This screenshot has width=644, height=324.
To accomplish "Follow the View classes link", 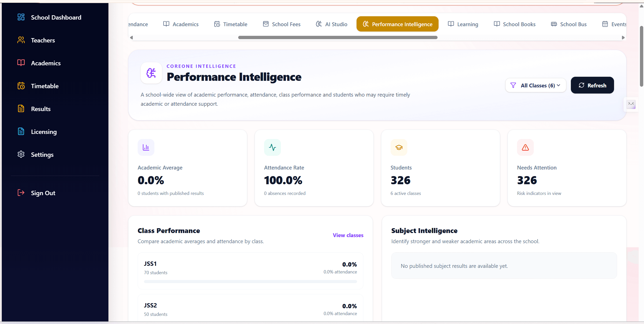I will pos(348,235).
